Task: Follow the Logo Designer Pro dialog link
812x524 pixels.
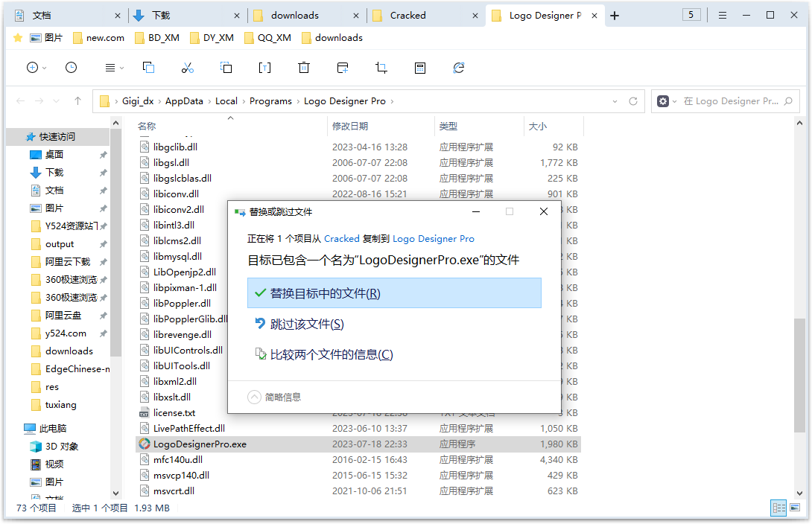Action: coord(434,239)
